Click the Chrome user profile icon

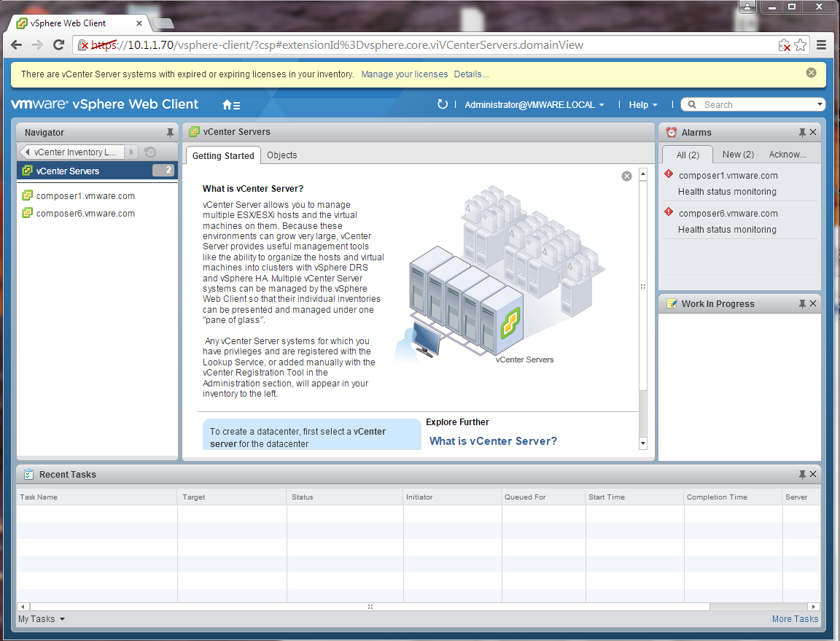click(747, 7)
